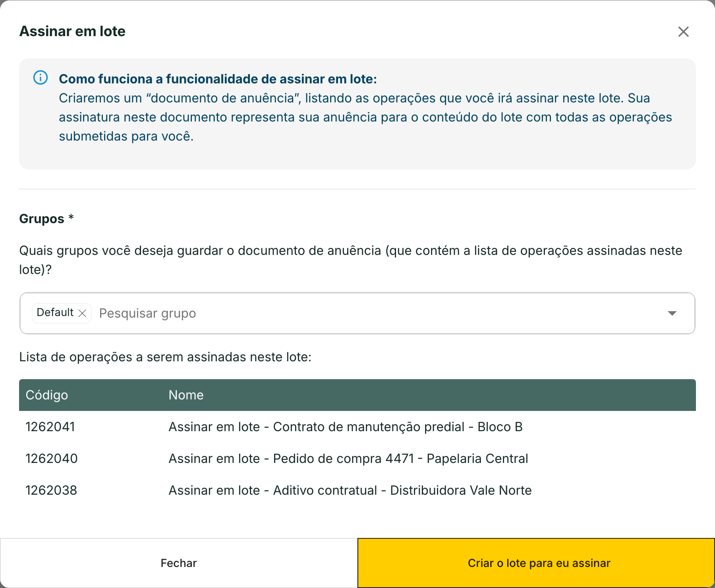715x588 pixels.
Task: Click the Fechar button
Action: (179, 563)
